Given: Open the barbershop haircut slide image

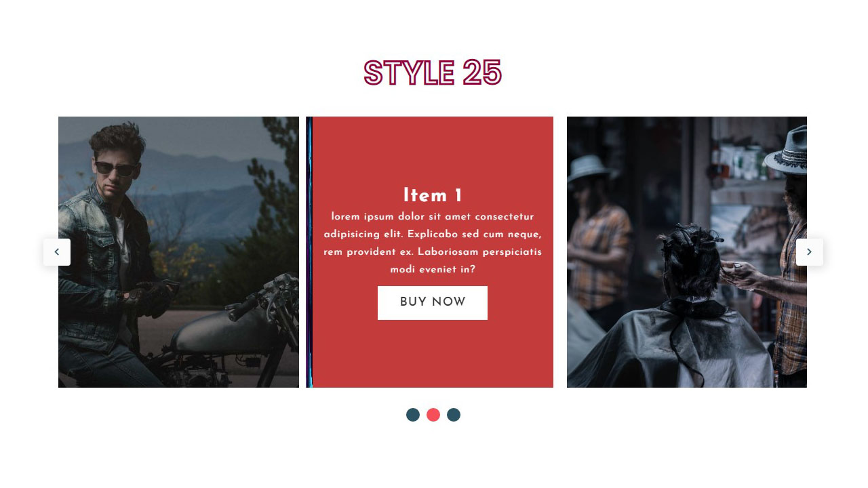Looking at the screenshot, I should pos(687,252).
